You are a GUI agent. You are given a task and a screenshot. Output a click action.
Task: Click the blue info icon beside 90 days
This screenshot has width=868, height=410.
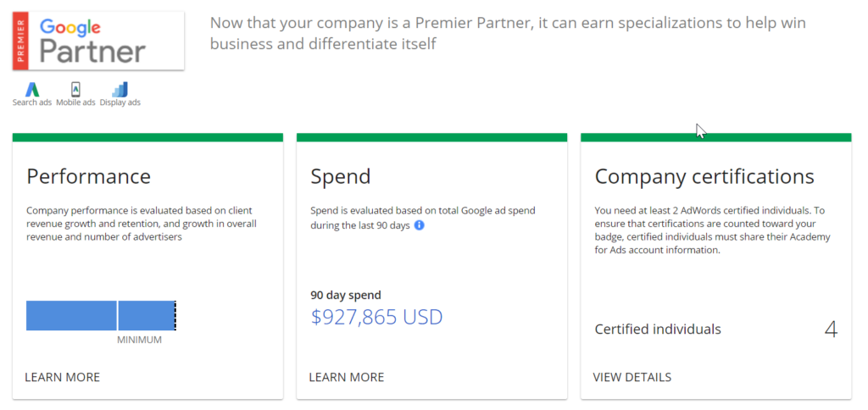click(x=419, y=225)
